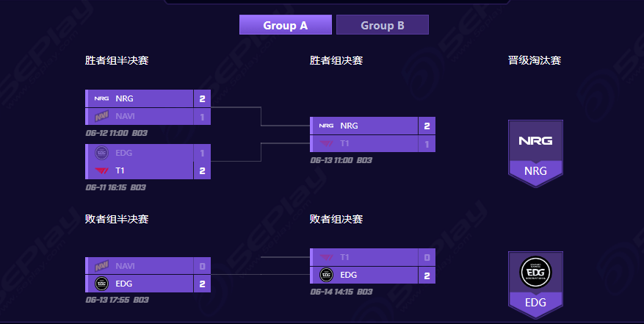The width and height of the screenshot is (644, 324).
Task: Open match dated 06-14 14:15 BO3
Action: (x=341, y=292)
